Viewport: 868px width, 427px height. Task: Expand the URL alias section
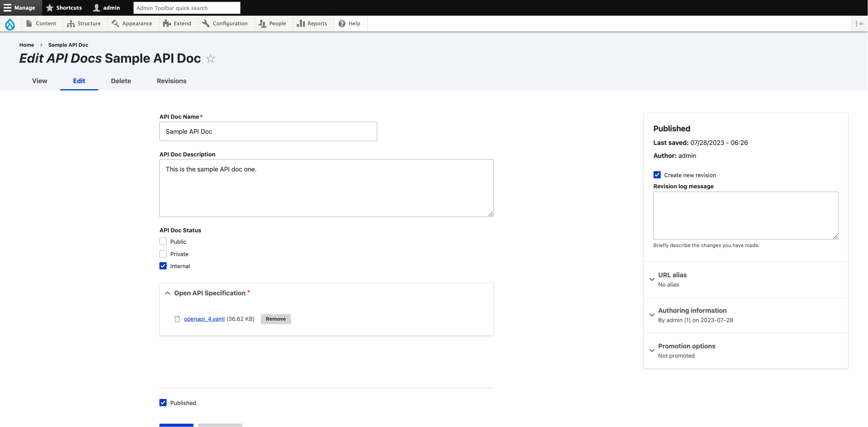pos(672,275)
